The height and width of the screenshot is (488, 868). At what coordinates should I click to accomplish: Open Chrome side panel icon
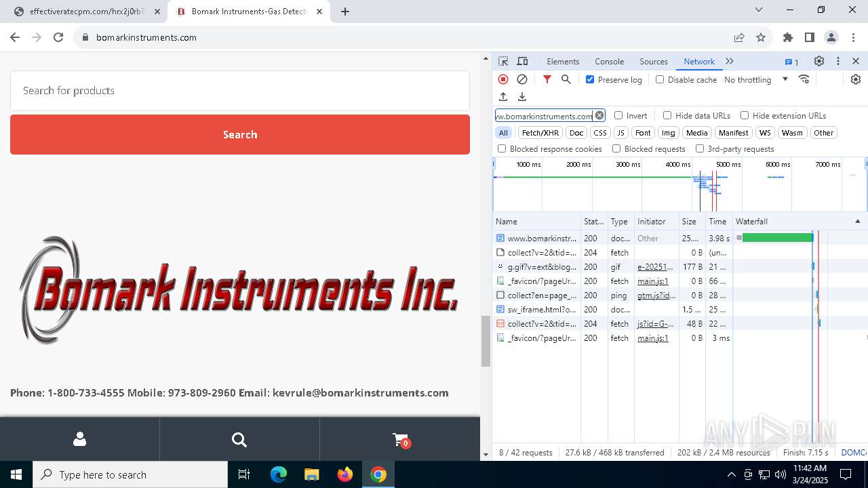[810, 37]
